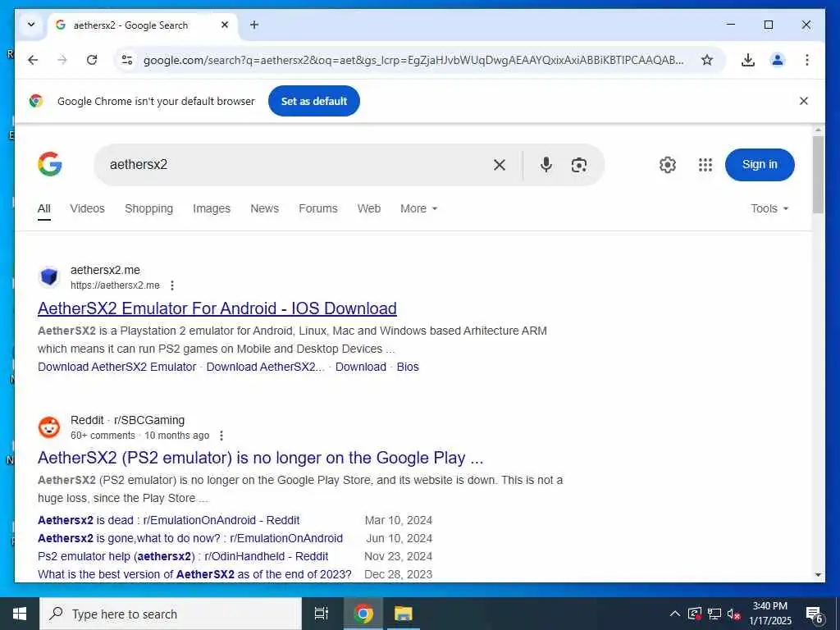Open the Google apps grid
The width and height of the screenshot is (840, 630).
[x=705, y=165]
